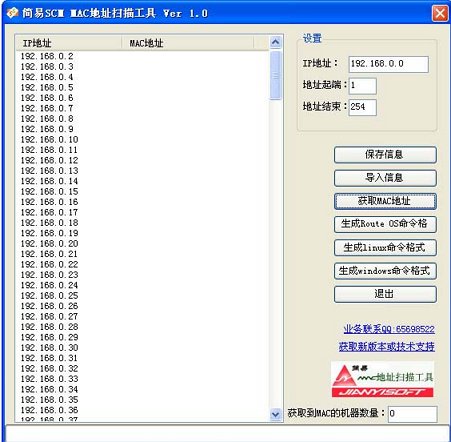Select row 192.168.0.8

click(142, 119)
